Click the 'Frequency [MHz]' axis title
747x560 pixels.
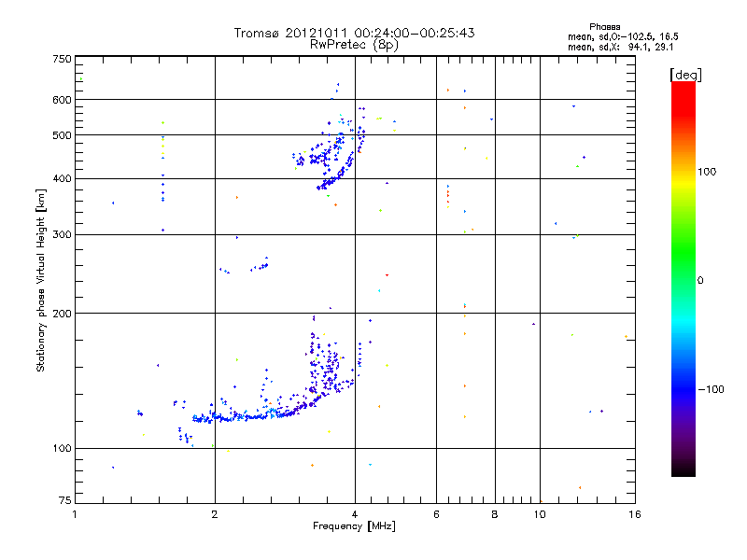tap(354, 526)
